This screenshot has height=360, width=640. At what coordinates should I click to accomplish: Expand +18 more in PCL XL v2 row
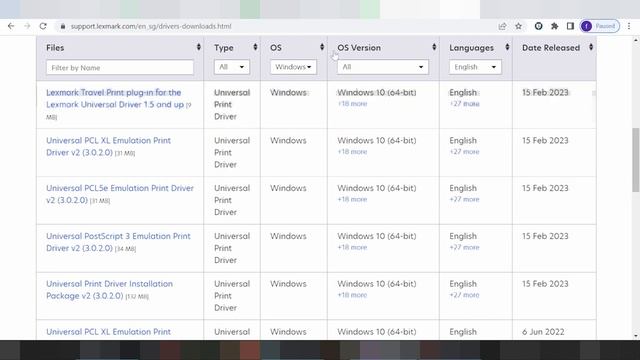click(352, 151)
